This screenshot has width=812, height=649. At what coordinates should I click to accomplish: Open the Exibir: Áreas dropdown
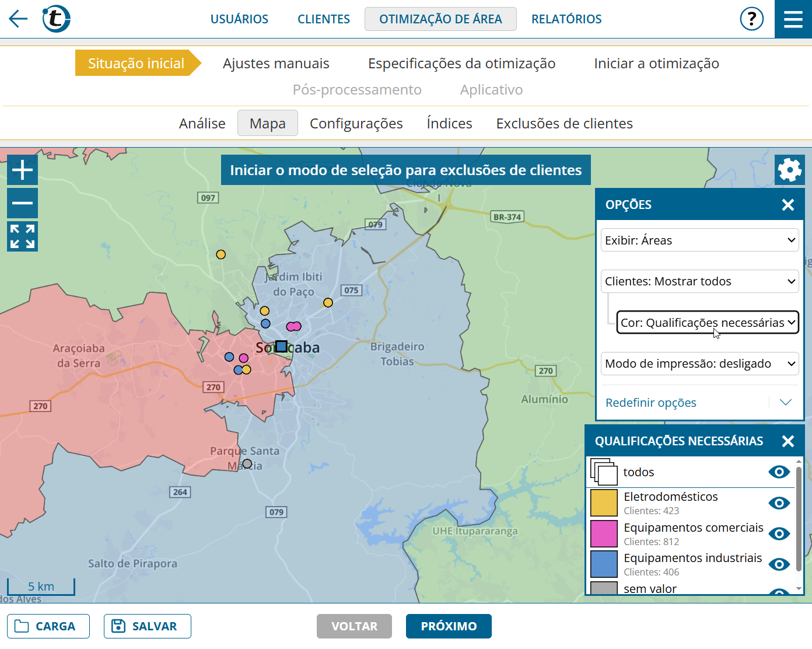699,240
